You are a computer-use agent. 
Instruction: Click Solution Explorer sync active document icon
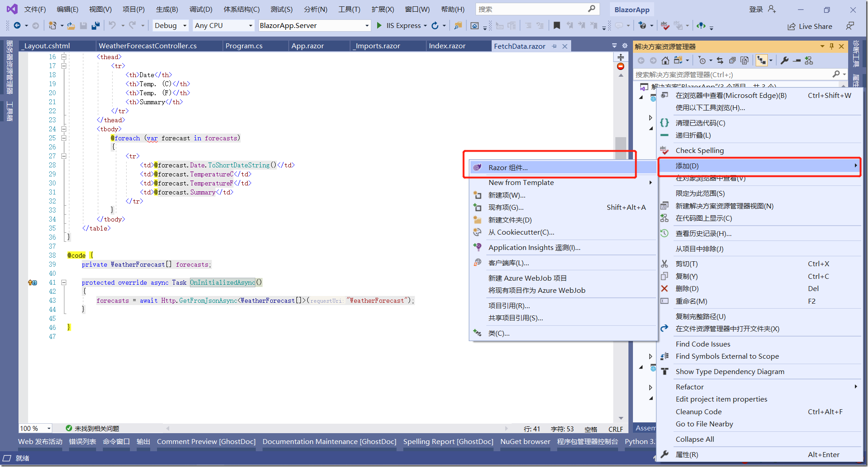click(x=720, y=60)
